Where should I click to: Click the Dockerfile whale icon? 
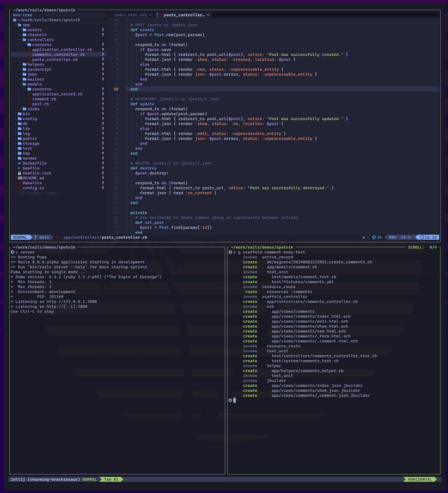tap(20, 163)
